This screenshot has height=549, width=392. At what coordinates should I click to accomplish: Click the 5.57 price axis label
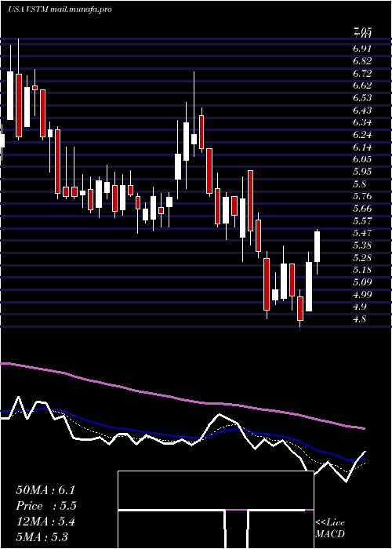(362, 221)
